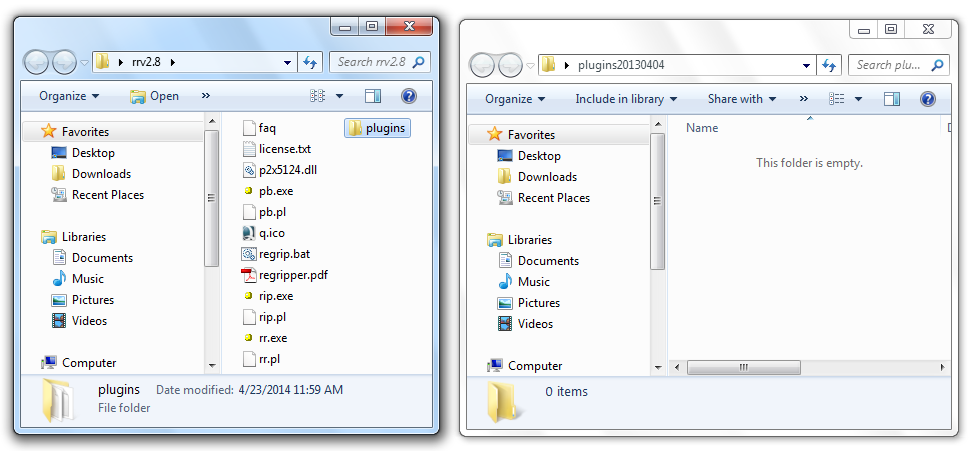This screenshot has width=971, height=451.
Task: Open the address history dropdown in plugins20130404 window
Action: point(806,65)
